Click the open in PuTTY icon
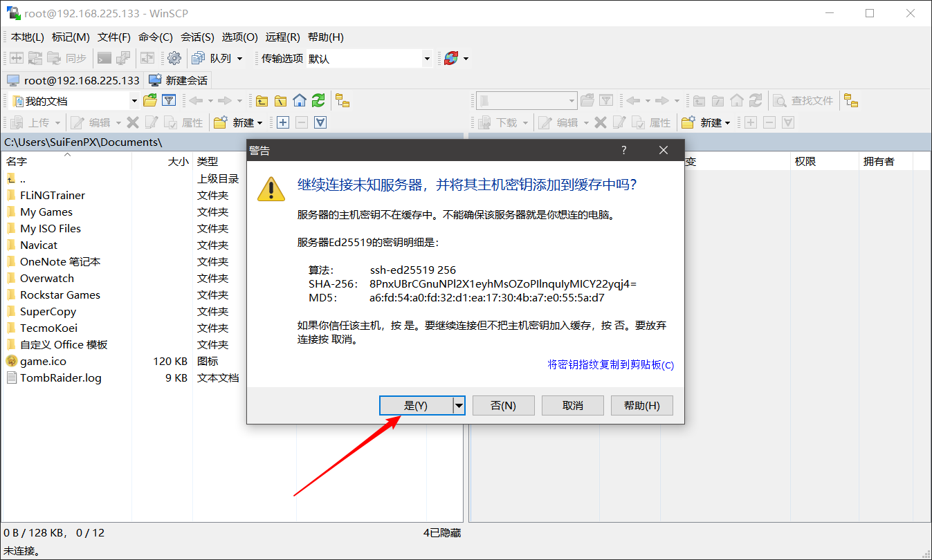Screen dimensions: 932x560 pyautogui.click(x=123, y=59)
